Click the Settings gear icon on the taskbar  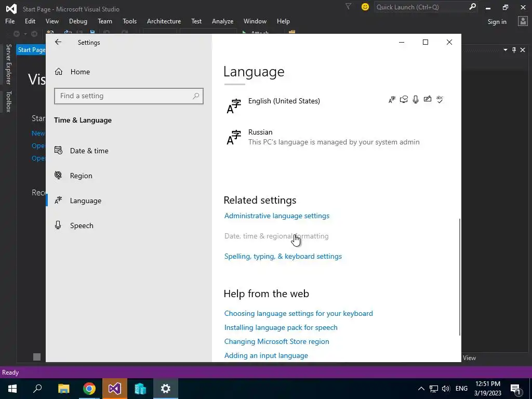click(x=166, y=389)
